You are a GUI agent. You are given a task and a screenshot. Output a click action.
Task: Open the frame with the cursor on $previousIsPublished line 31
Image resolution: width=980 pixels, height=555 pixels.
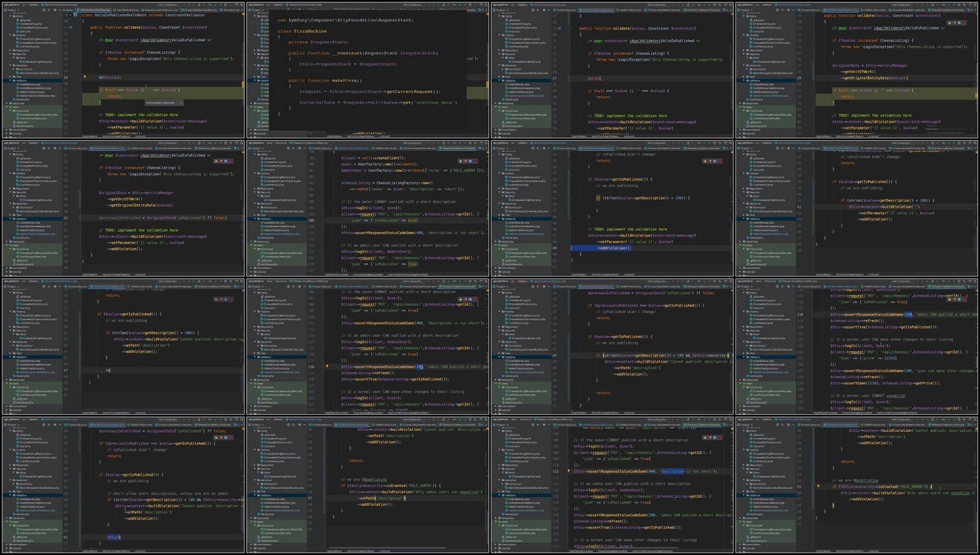[123, 208]
